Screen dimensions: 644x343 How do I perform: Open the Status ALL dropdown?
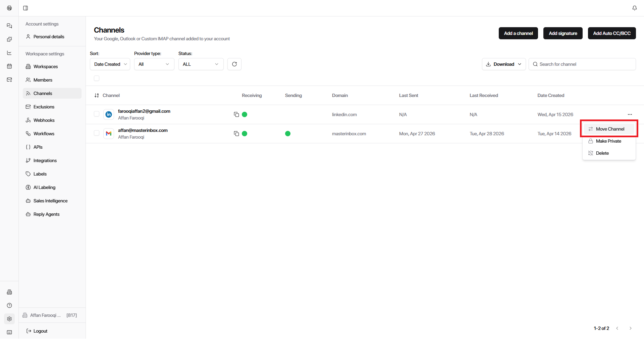pos(201,64)
